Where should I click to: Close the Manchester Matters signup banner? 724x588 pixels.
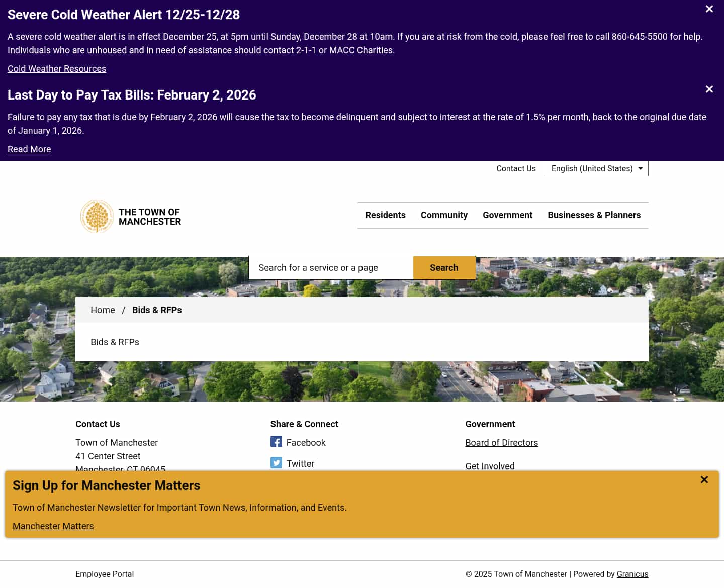[x=704, y=479]
